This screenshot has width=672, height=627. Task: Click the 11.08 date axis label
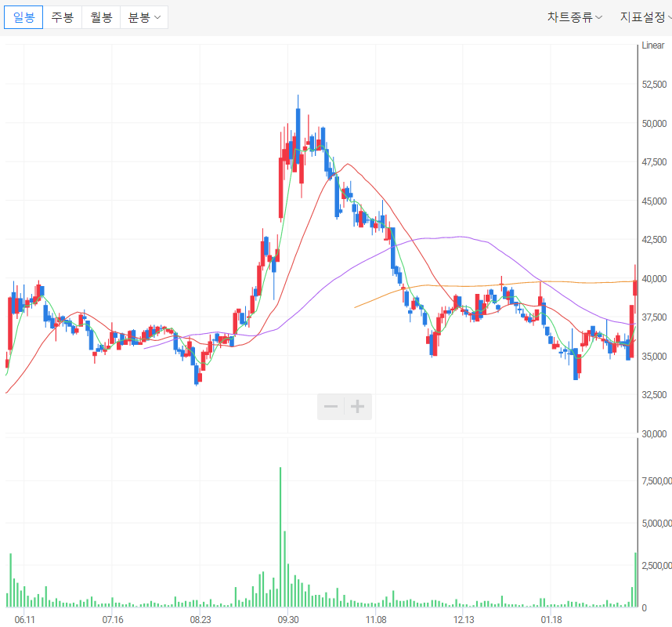point(376,620)
